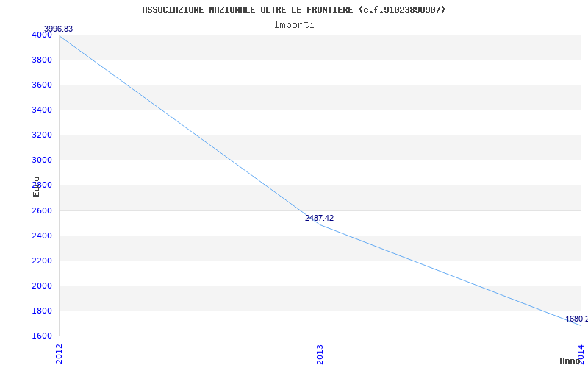Viewport: 588px width, 368px height.
Task: Click the chart title ASSOCIAZIONE NAZIONALE OLTRE LE FRONTIERE
Action: coord(293,10)
